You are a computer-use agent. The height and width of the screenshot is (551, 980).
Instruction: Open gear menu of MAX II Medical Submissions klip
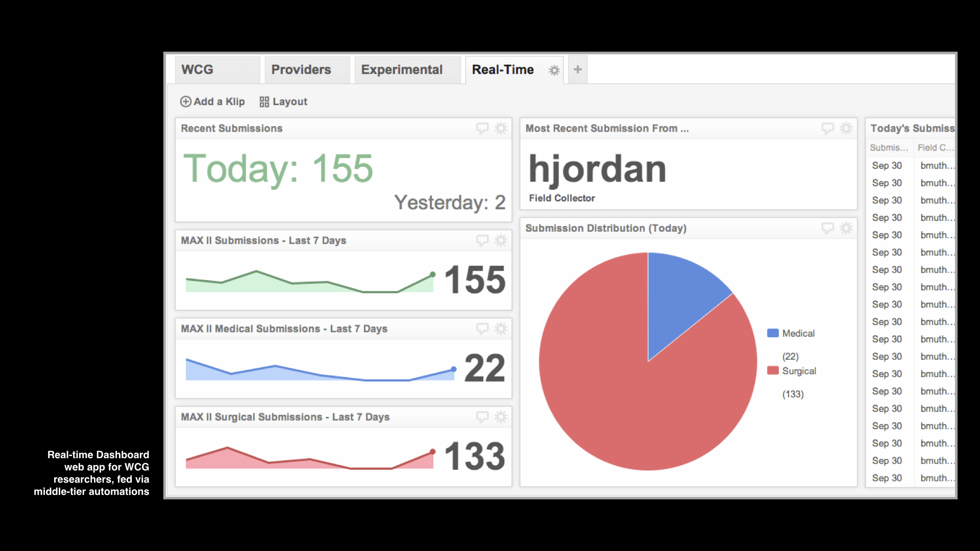click(501, 329)
